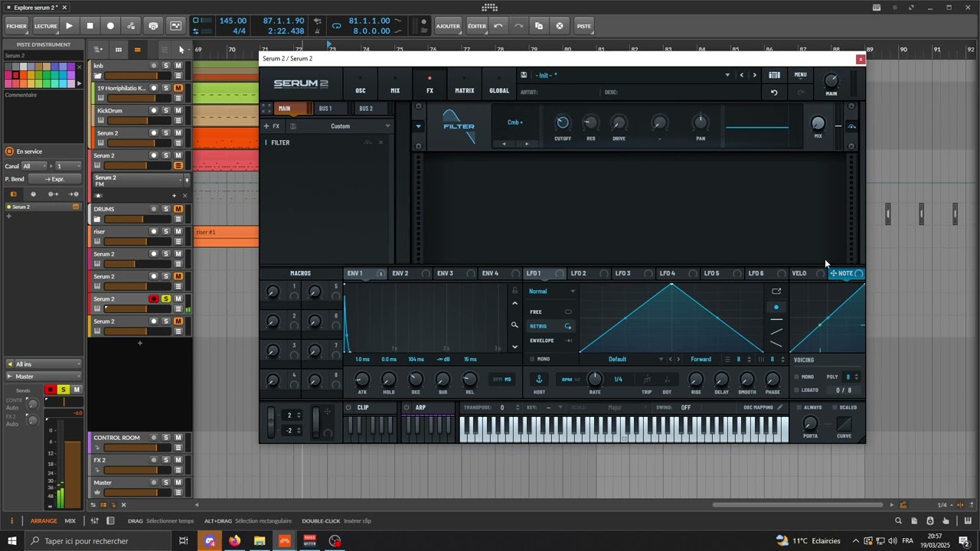This screenshot has width=980, height=551.
Task: Open the Canal All dropdown
Action: click(34, 166)
